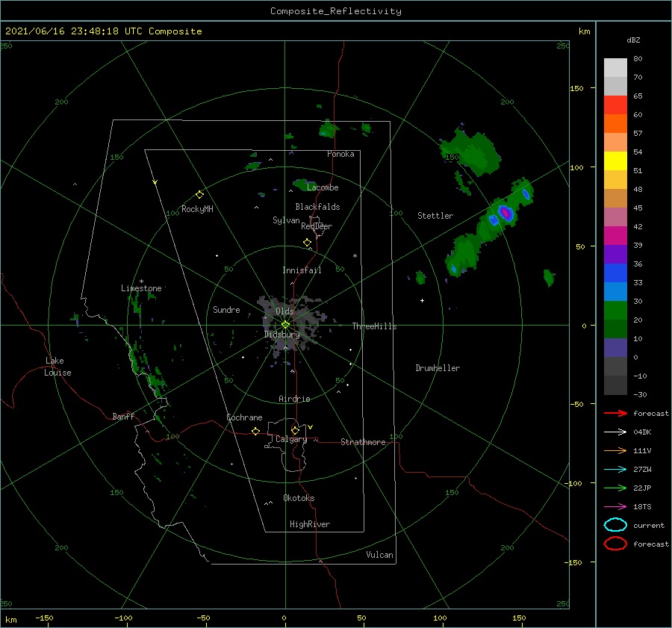The width and height of the screenshot is (672, 628).
Task: Click the yellow diamond marker below Cochrane
Action: coord(255,432)
